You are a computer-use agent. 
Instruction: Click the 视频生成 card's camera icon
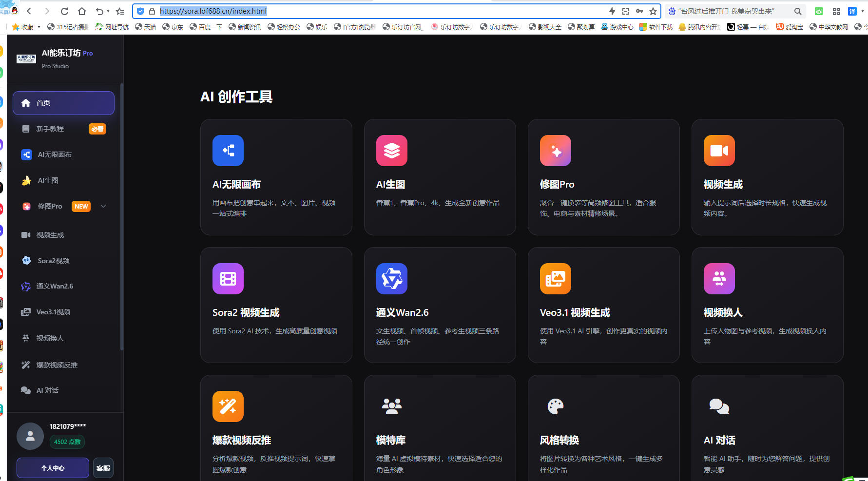point(719,151)
